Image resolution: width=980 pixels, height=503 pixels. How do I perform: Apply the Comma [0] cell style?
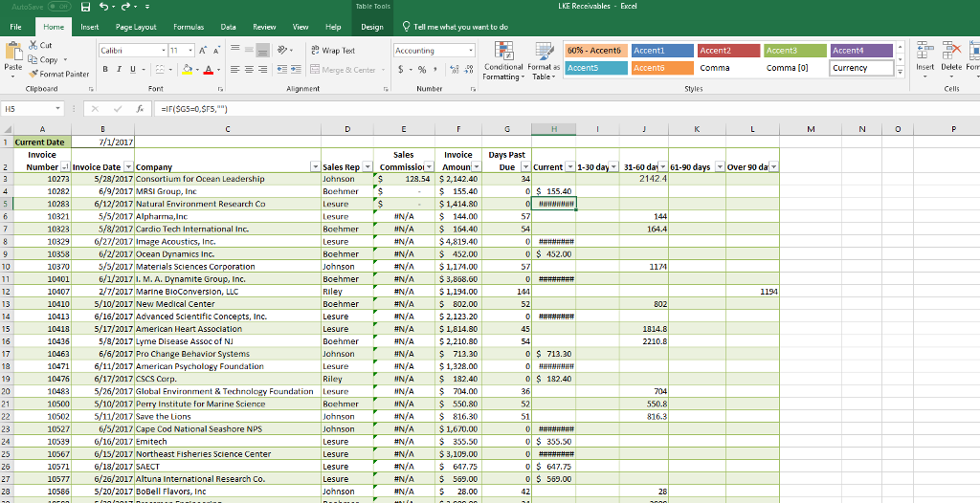click(x=795, y=68)
